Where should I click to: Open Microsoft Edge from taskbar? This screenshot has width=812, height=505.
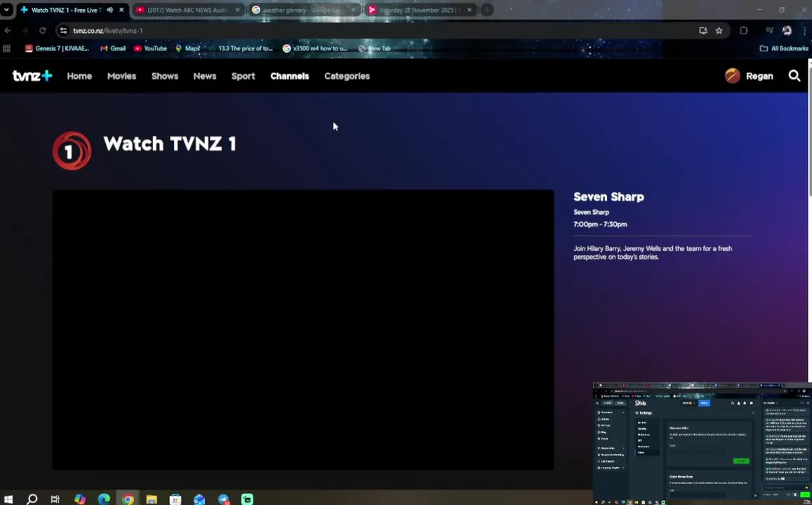tap(104, 499)
